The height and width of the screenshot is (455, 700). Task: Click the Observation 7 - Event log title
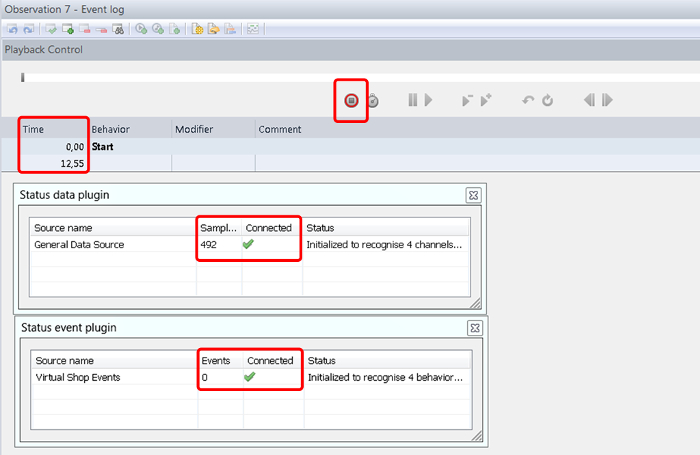(x=64, y=9)
